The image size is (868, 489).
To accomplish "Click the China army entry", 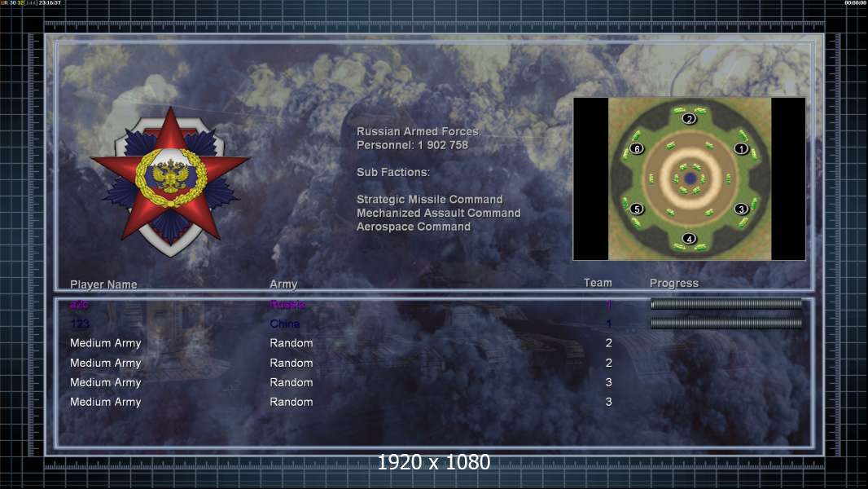I will pyautogui.click(x=284, y=324).
